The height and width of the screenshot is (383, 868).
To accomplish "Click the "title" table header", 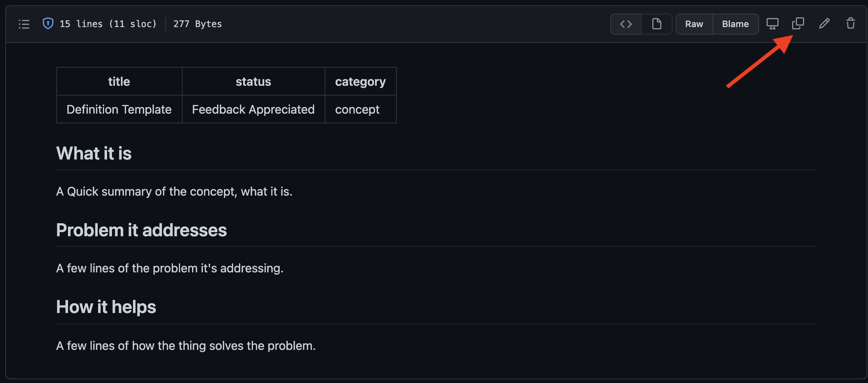I will tap(119, 82).
